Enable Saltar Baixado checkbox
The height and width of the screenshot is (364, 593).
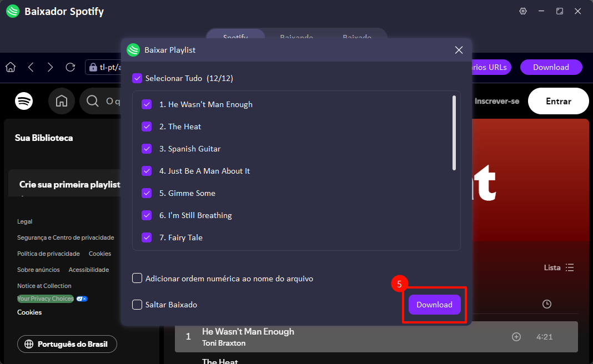[x=137, y=305]
